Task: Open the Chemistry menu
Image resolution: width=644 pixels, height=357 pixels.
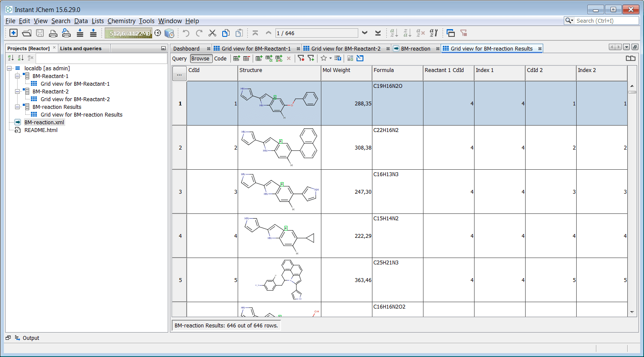Action: tap(121, 21)
